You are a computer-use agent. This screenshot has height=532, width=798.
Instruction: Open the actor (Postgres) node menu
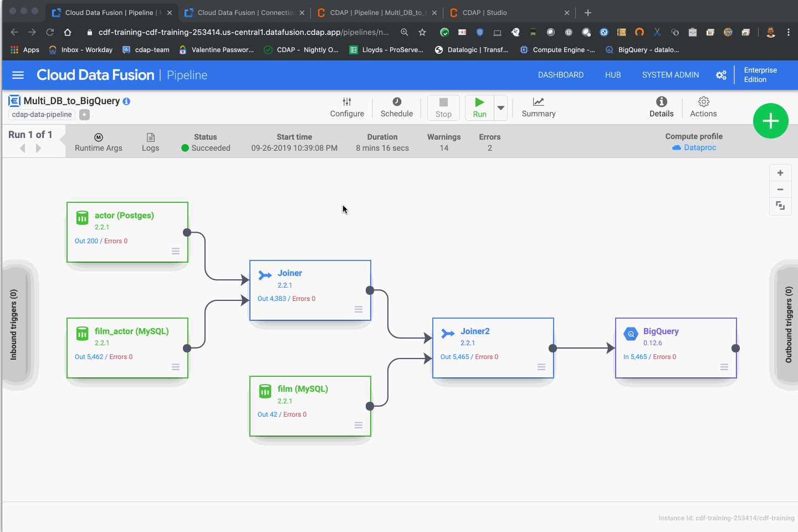point(176,251)
